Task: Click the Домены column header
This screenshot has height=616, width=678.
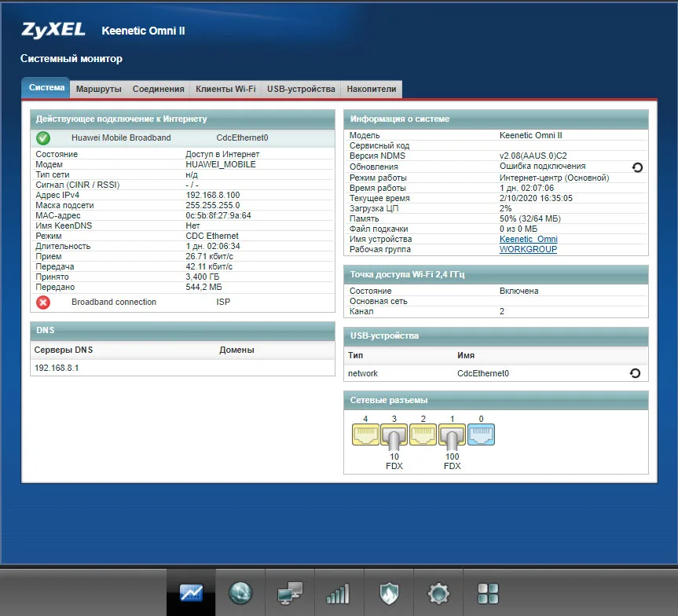Action: coord(236,350)
